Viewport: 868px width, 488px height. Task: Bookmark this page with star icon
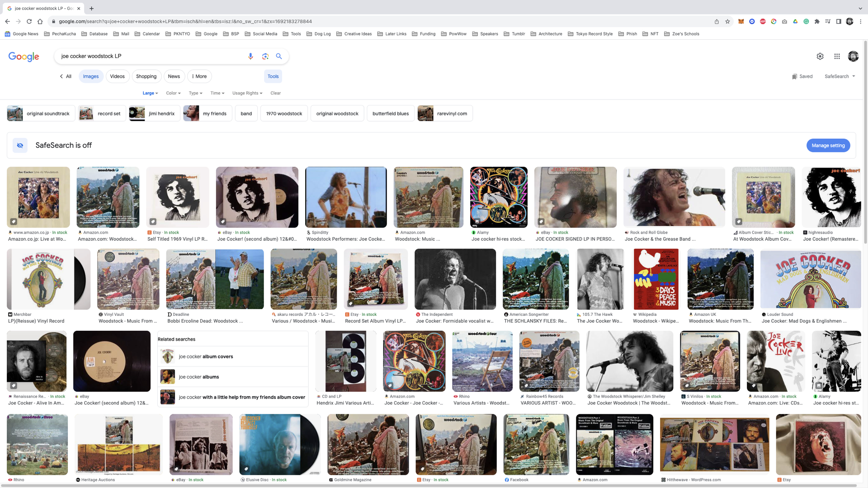(727, 21)
